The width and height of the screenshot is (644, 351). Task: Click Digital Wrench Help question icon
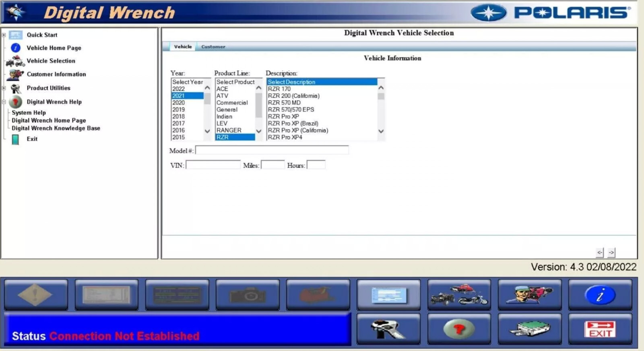click(15, 102)
